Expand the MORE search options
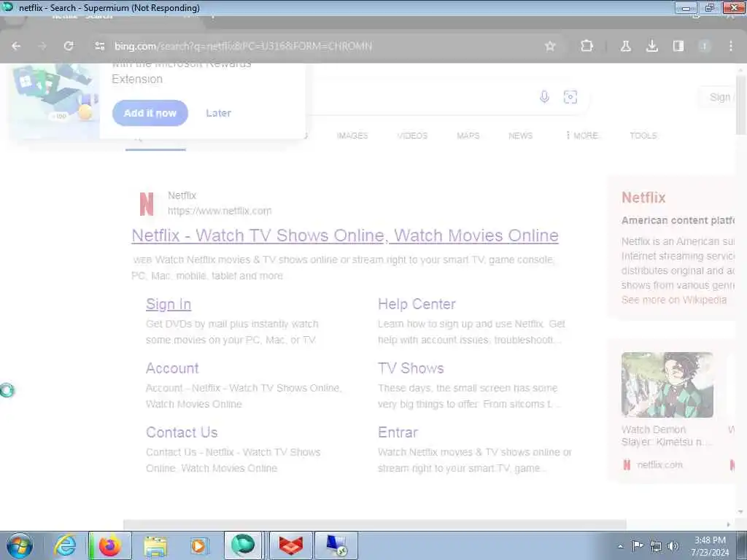The width and height of the screenshot is (747, 560). (582, 136)
